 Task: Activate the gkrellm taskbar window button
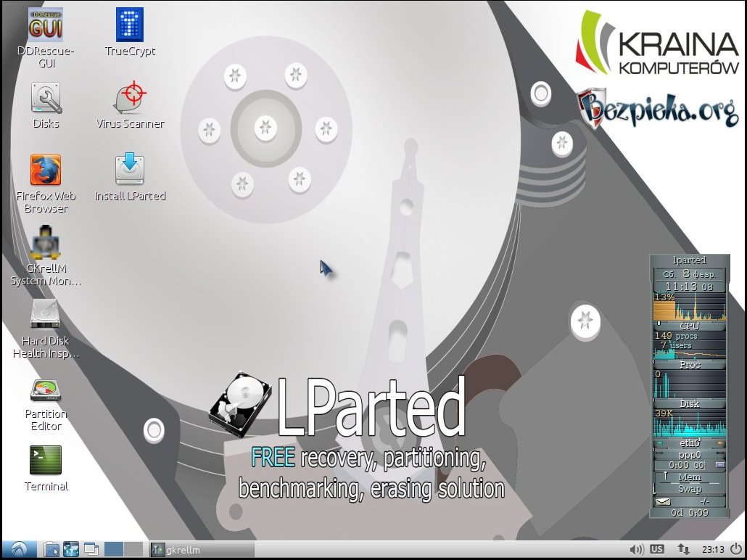[202, 550]
